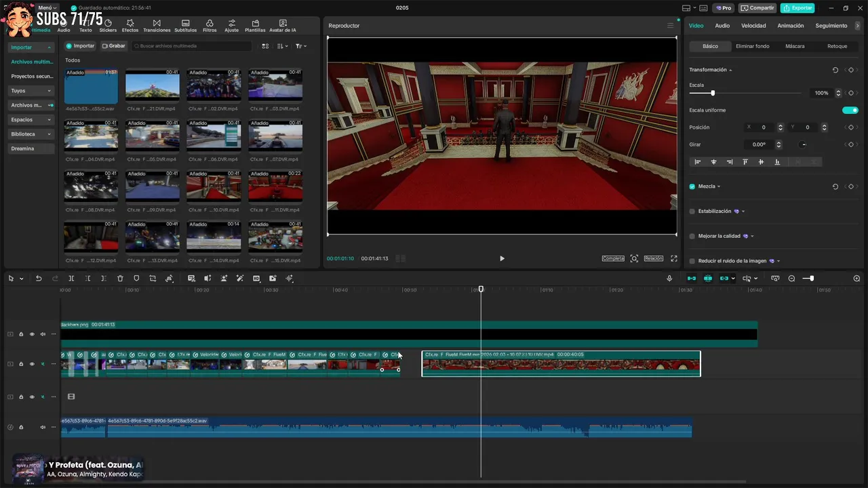
Task: Open the Plantillas panel
Action: point(255,26)
